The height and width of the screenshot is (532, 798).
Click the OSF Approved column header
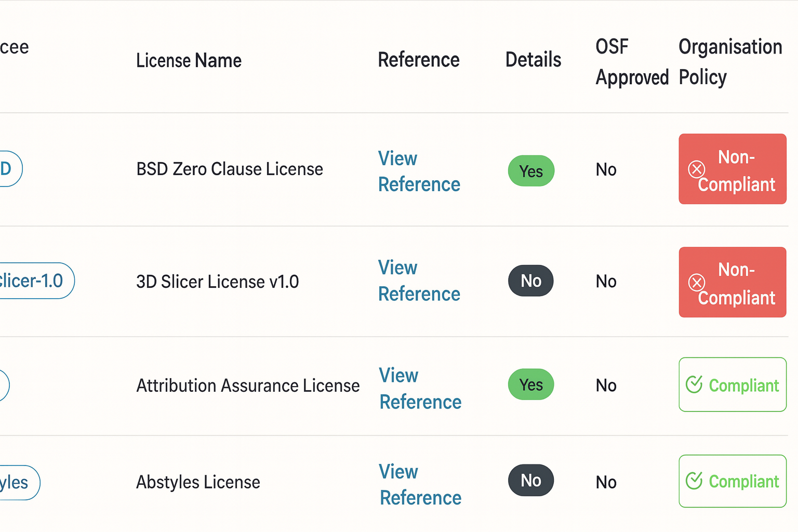(632, 62)
